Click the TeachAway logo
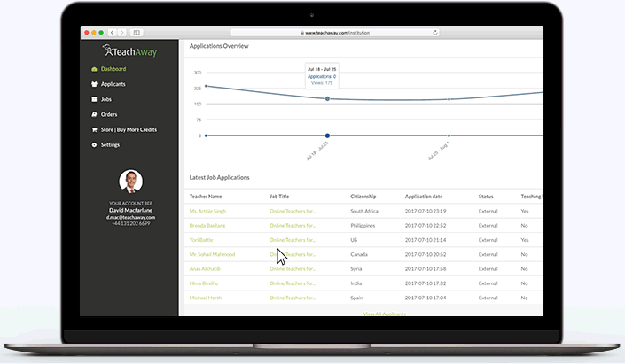 pyautogui.click(x=129, y=51)
